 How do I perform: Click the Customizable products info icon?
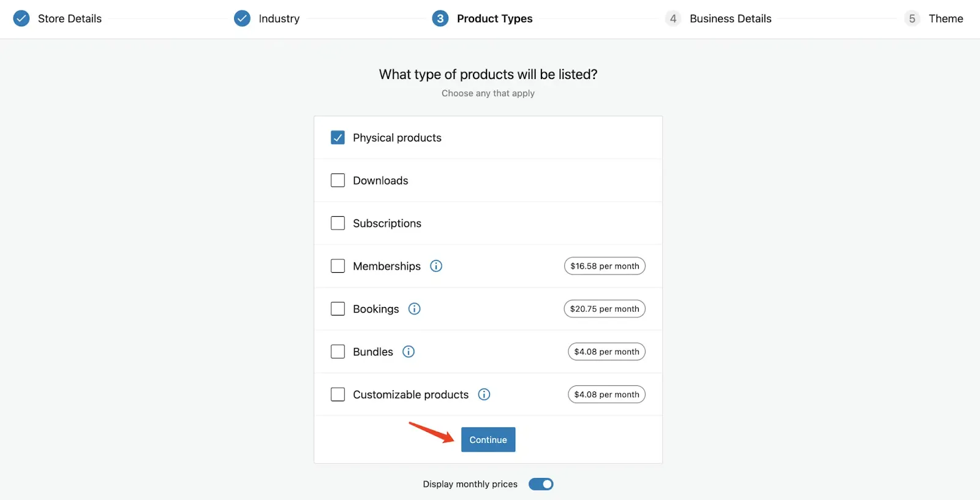click(x=484, y=395)
